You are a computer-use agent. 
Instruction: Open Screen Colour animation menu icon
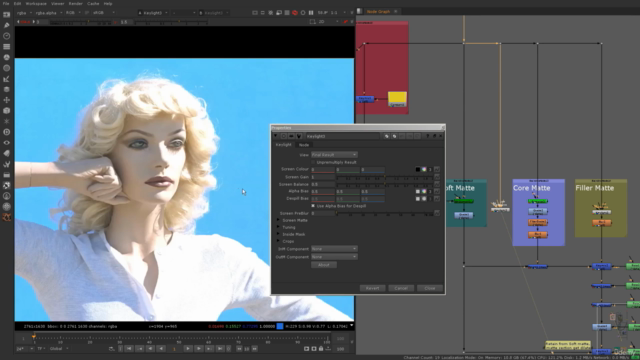tap(437, 169)
